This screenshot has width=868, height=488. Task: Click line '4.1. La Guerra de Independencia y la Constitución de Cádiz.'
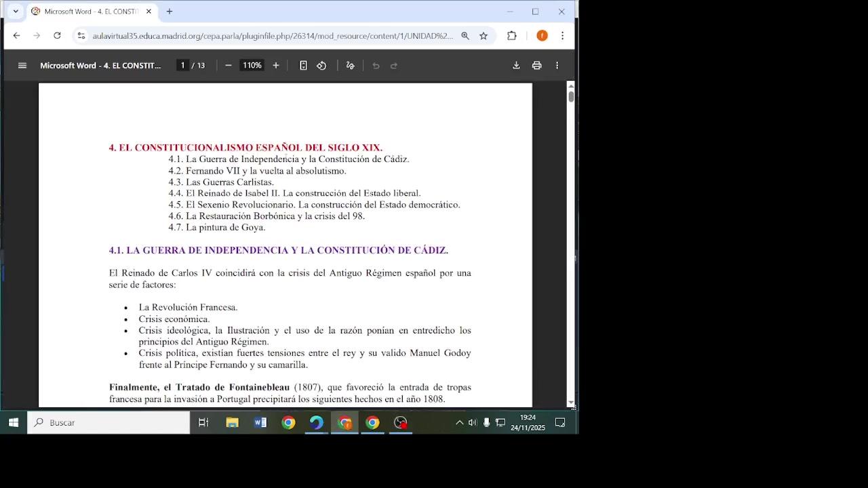[289, 159]
